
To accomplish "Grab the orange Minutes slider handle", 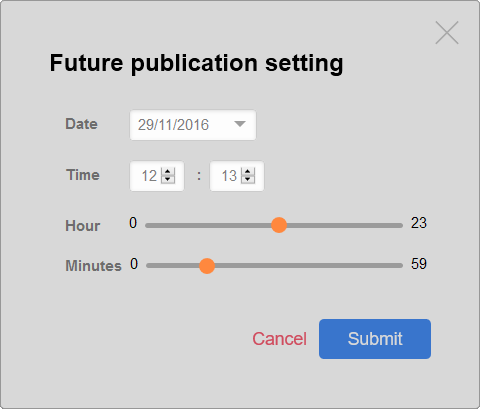I will [x=207, y=266].
